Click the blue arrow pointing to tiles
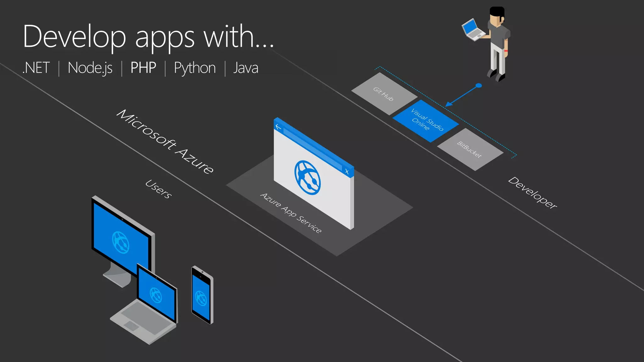This screenshot has width=644, height=362. [x=462, y=96]
